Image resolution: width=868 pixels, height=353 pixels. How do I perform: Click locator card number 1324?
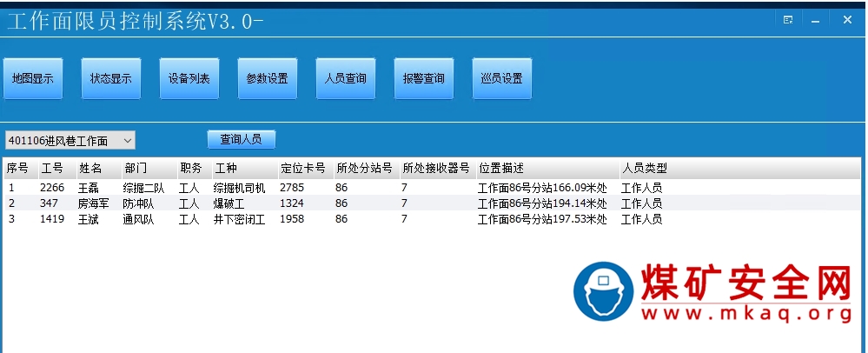click(292, 203)
